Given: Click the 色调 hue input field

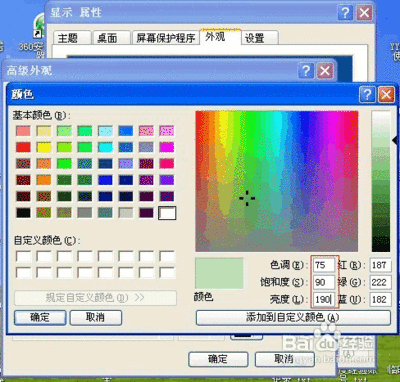Looking at the screenshot, I should (324, 265).
